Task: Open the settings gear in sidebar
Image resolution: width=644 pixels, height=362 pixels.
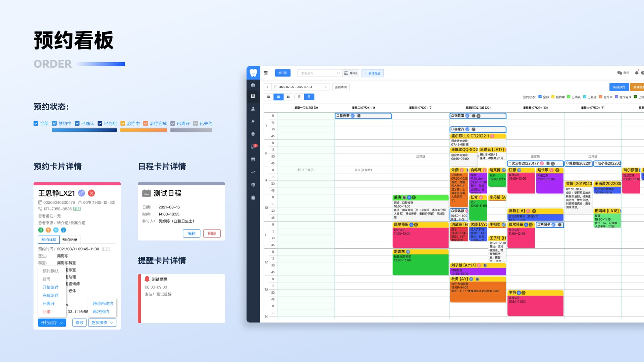Action: point(253,185)
